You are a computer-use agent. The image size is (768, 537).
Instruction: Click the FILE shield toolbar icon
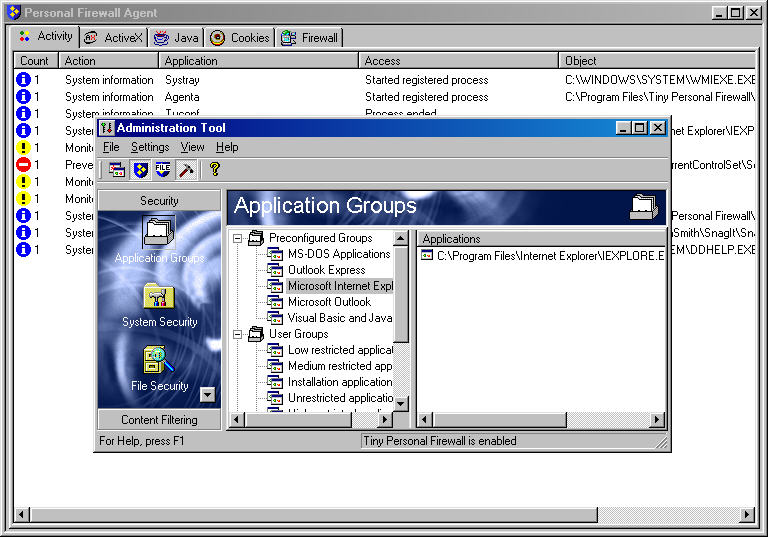[x=162, y=170]
